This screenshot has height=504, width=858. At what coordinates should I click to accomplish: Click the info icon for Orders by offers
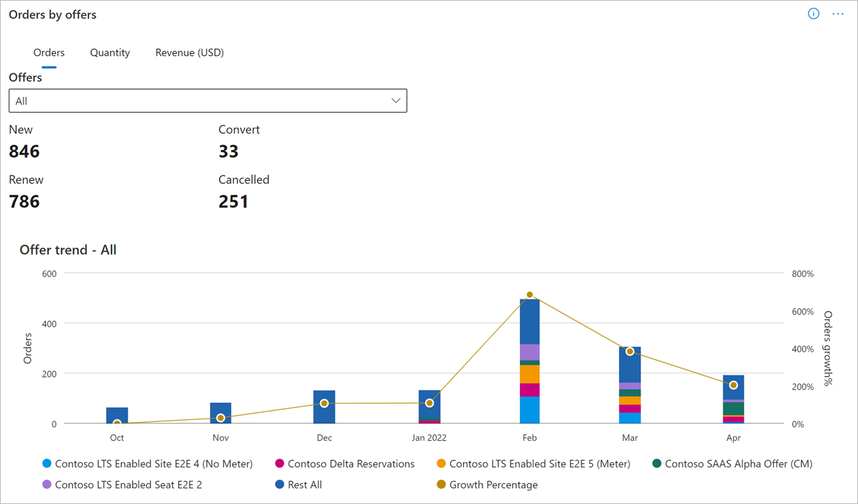click(813, 14)
